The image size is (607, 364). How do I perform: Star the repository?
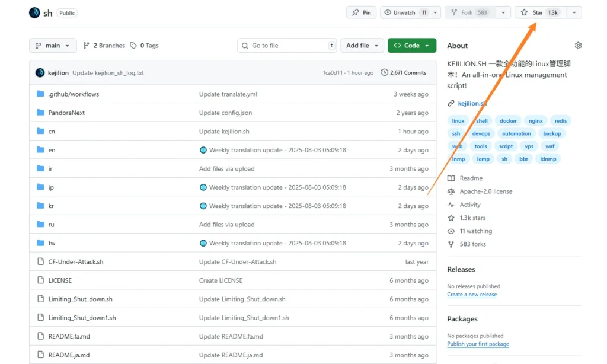541,12
